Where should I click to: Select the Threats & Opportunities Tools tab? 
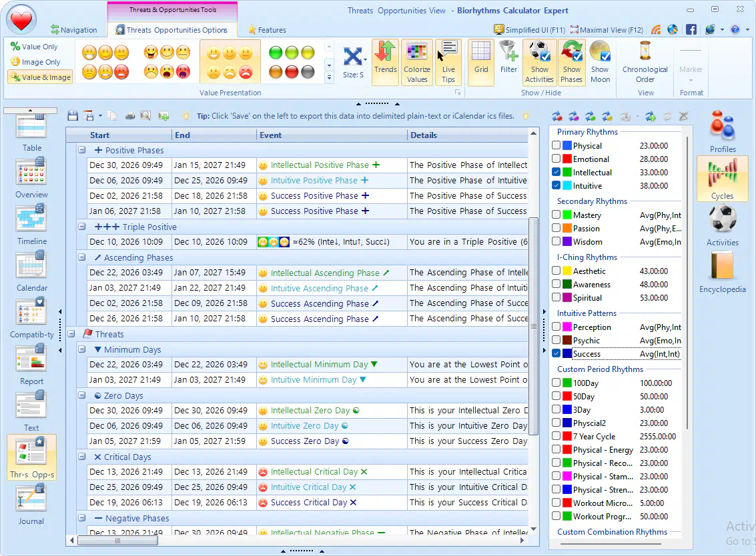pos(173,9)
